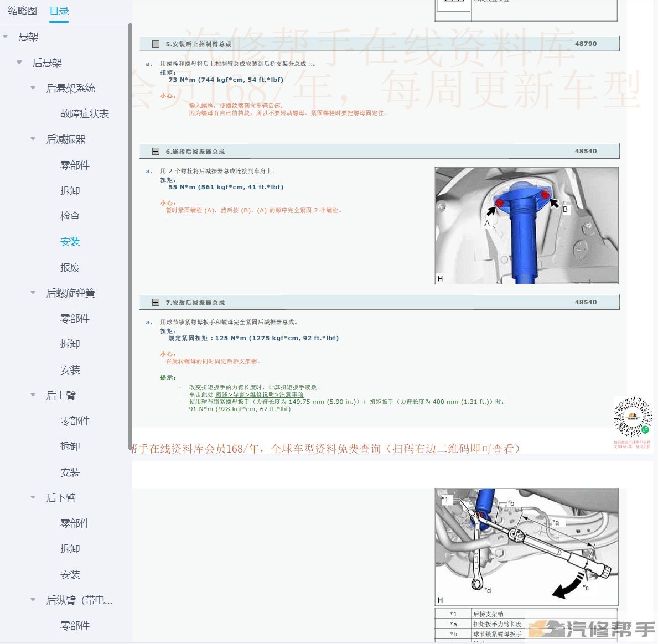Select highlighted 安装 under 后减振器
This screenshot has width=658, height=644.
[70, 242]
